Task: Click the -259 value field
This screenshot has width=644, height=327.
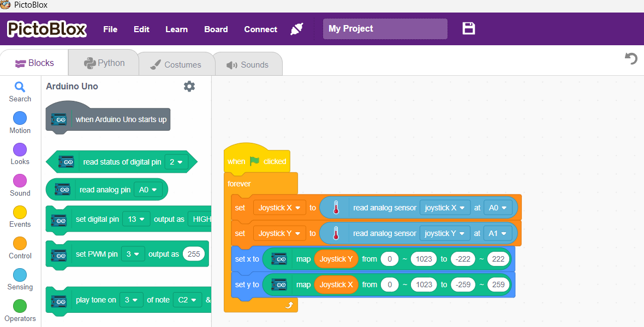Action: (x=463, y=284)
